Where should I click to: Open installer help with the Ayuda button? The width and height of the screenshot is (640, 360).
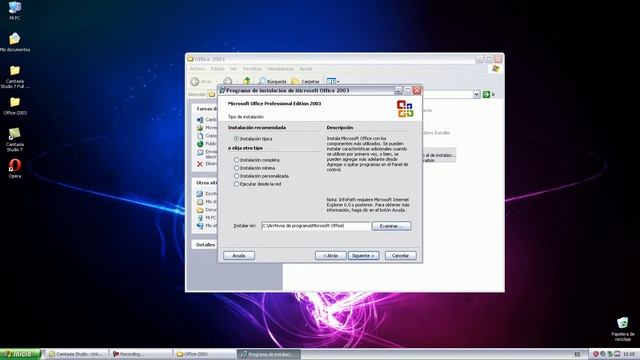(x=239, y=256)
